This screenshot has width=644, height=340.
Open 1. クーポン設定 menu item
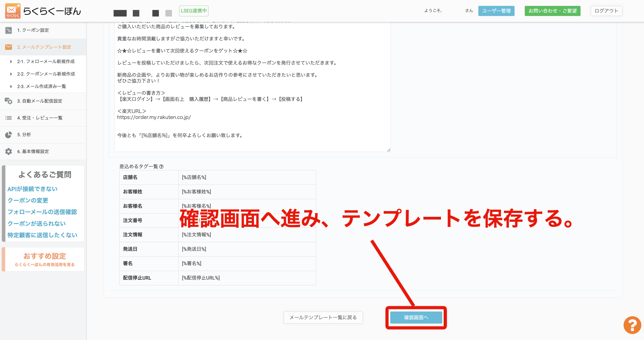pos(43,30)
